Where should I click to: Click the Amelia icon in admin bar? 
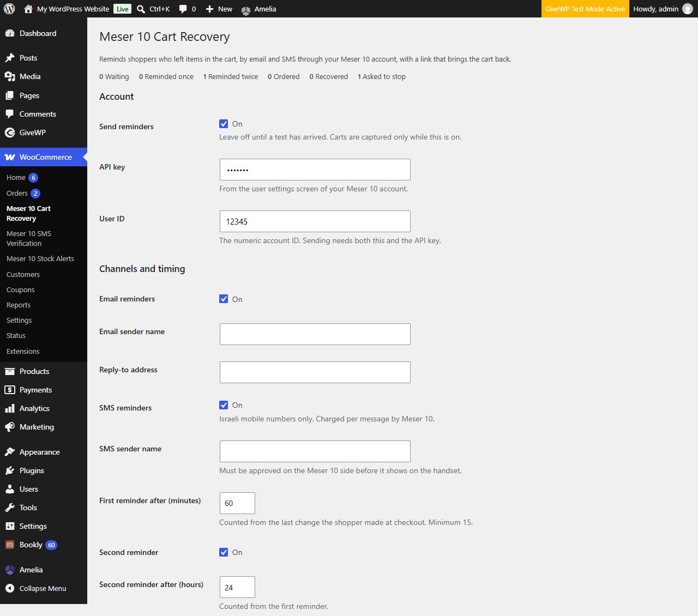tap(246, 9)
